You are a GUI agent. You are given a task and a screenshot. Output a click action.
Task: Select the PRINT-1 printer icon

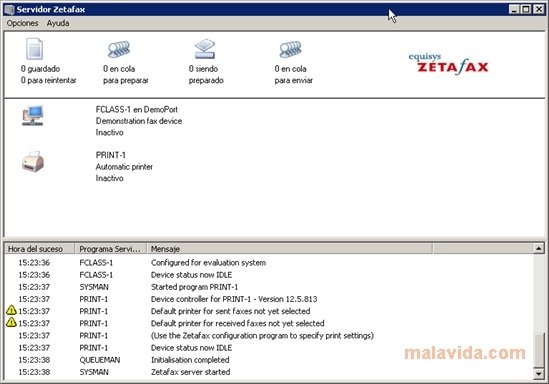(33, 161)
